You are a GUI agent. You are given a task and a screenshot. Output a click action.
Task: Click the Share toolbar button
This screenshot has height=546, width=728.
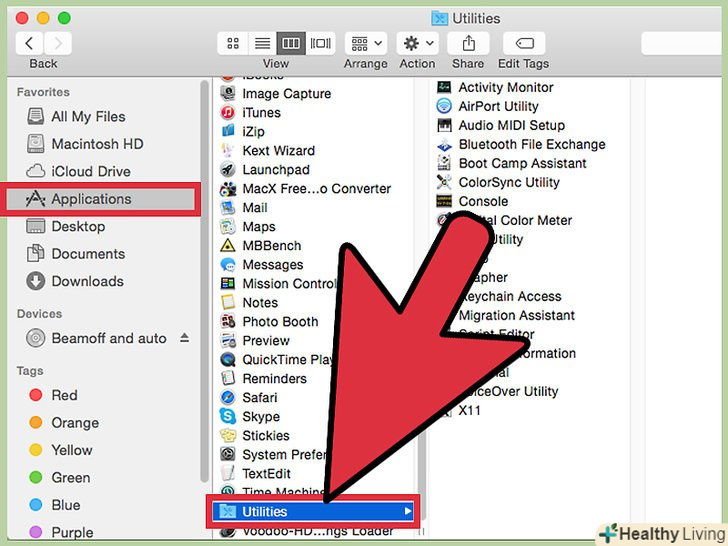pos(468,44)
